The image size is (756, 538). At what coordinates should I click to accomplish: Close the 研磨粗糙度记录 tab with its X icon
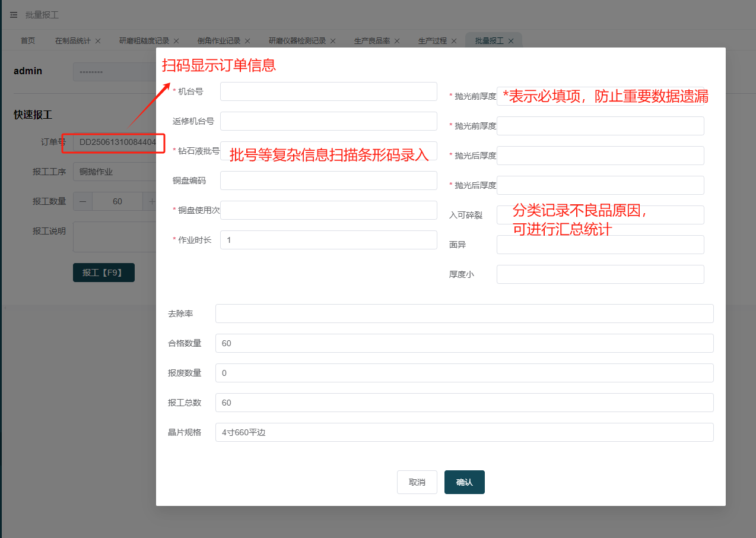click(176, 41)
